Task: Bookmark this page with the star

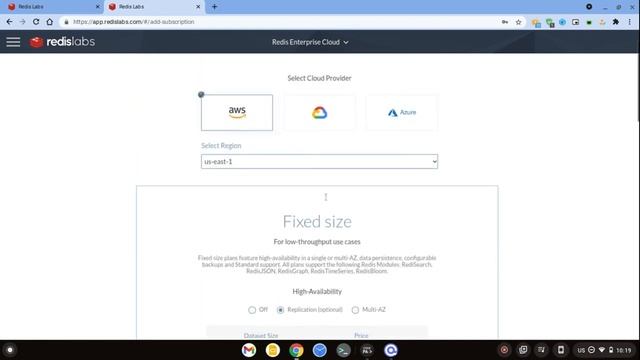Action: tap(518, 22)
